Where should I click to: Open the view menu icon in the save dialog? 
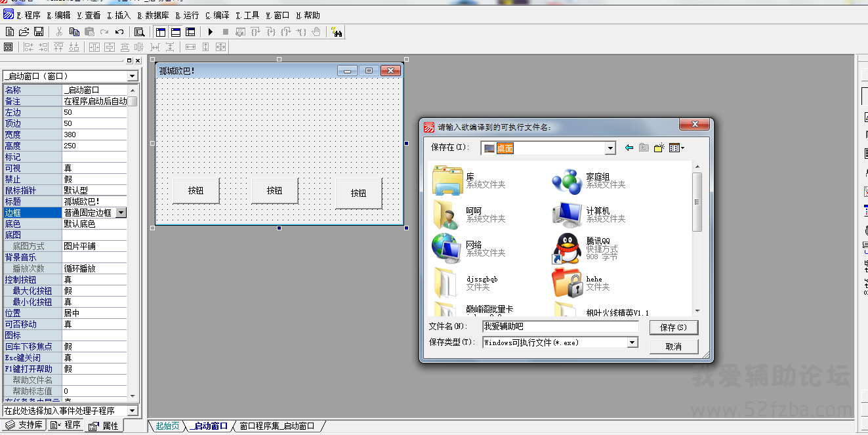[676, 148]
